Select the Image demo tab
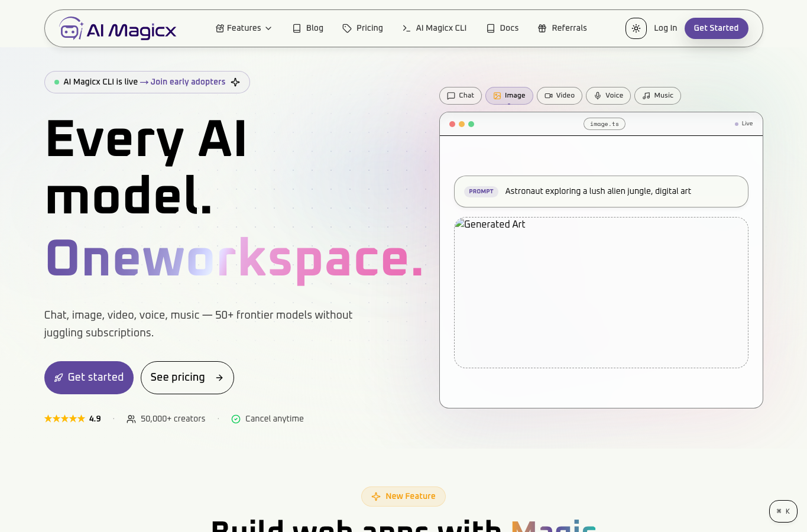Image resolution: width=807 pixels, height=532 pixels. coord(509,96)
